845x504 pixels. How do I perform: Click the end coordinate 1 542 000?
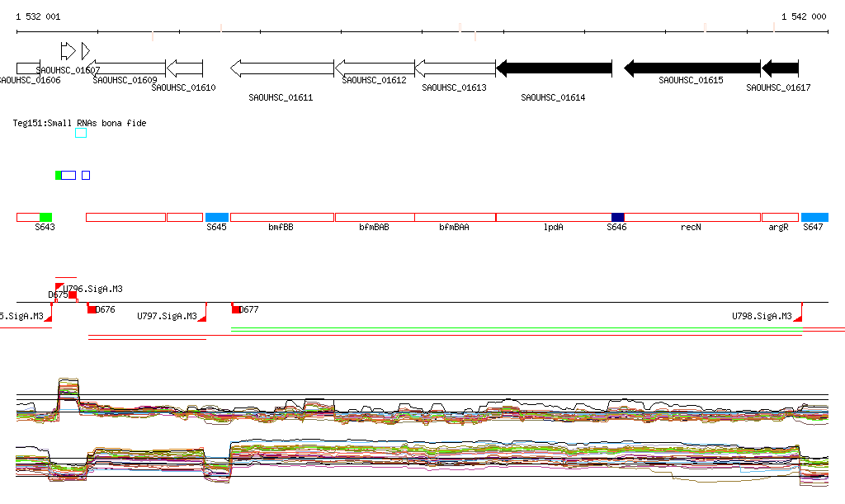[804, 16]
